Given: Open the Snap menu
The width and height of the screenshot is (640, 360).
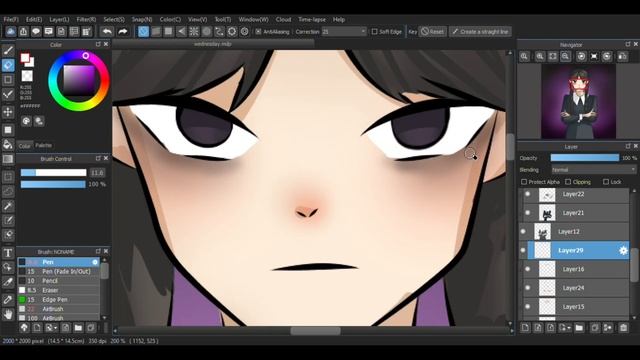Looking at the screenshot, I should (142, 20).
